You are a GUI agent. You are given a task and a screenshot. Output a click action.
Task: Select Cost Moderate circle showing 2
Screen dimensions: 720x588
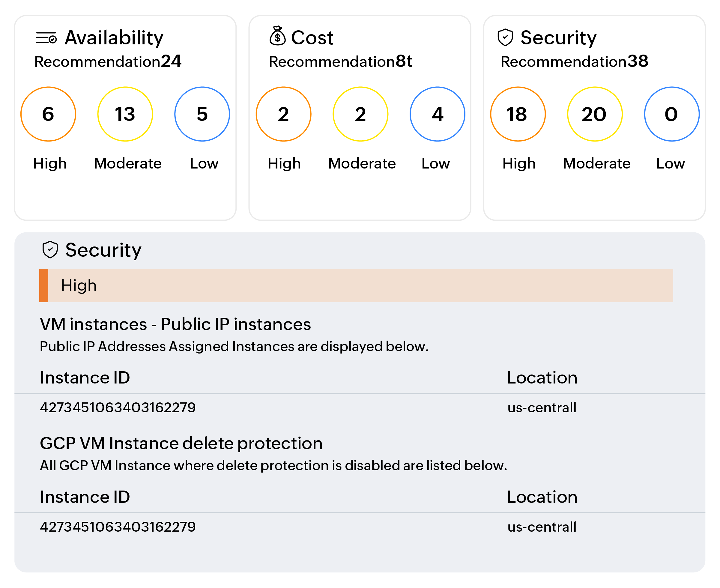[x=360, y=114]
